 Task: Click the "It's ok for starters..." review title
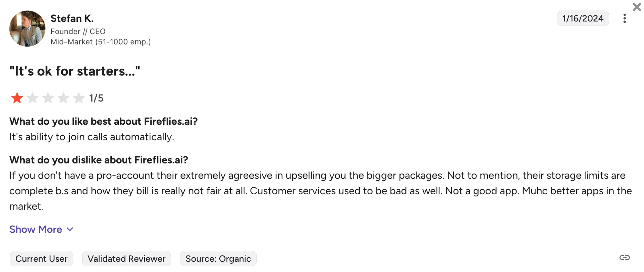[x=74, y=71]
